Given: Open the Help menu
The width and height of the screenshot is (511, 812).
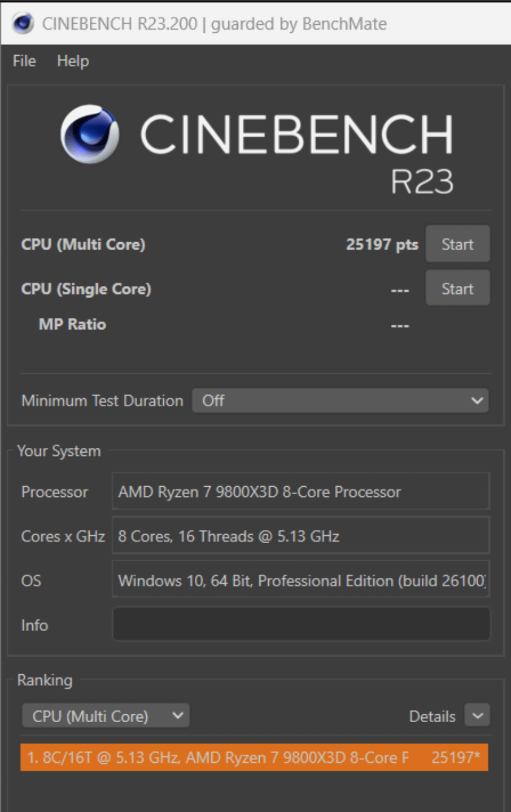Looking at the screenshot, I should (73, 61).
